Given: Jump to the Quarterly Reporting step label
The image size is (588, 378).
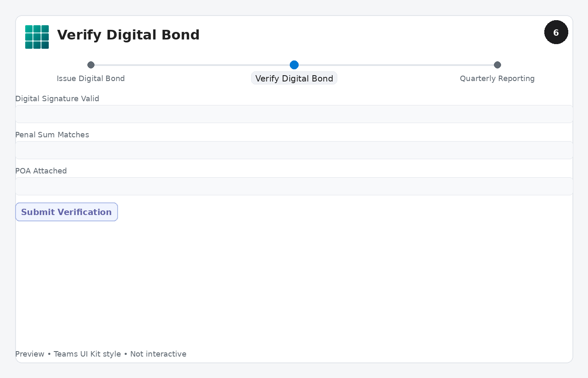Looking at the screenshot, I should pos(497,79).
